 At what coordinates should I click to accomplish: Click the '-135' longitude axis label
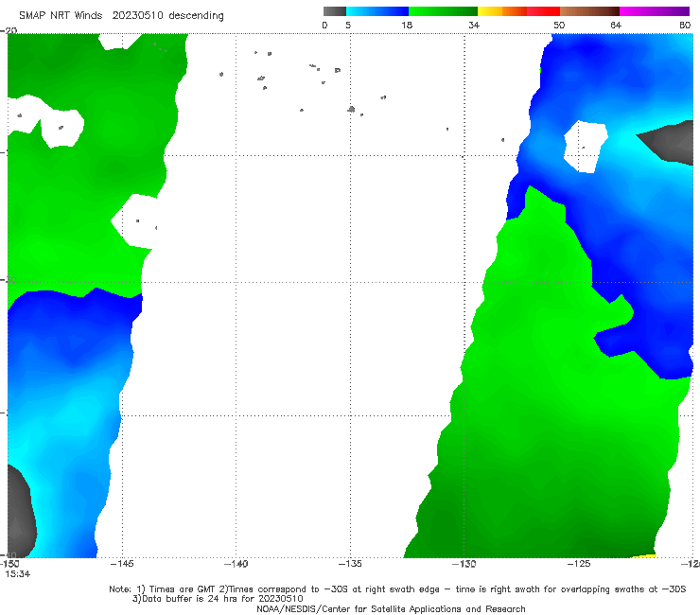click(350, 564)
